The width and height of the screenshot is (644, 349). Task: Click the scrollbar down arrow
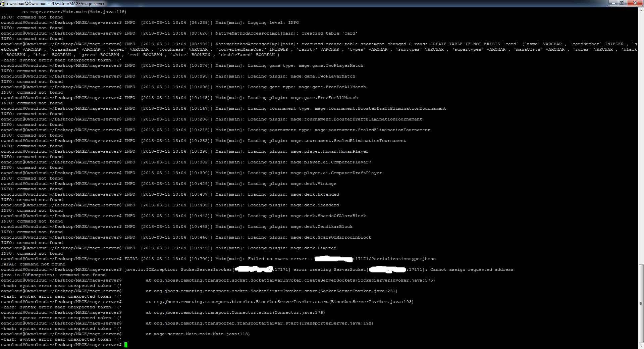point(641,346)
